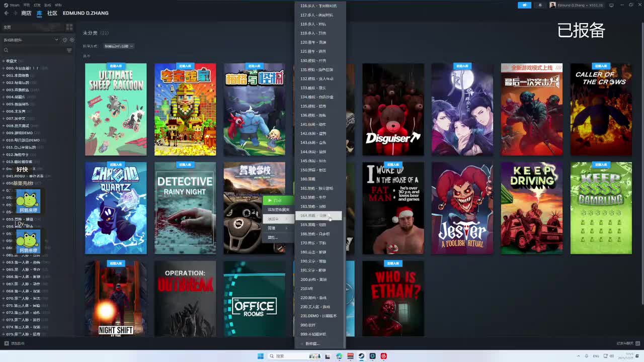644x362 pixels.
Task: Click the library search magnifier icon
Action: pos(6,50)
